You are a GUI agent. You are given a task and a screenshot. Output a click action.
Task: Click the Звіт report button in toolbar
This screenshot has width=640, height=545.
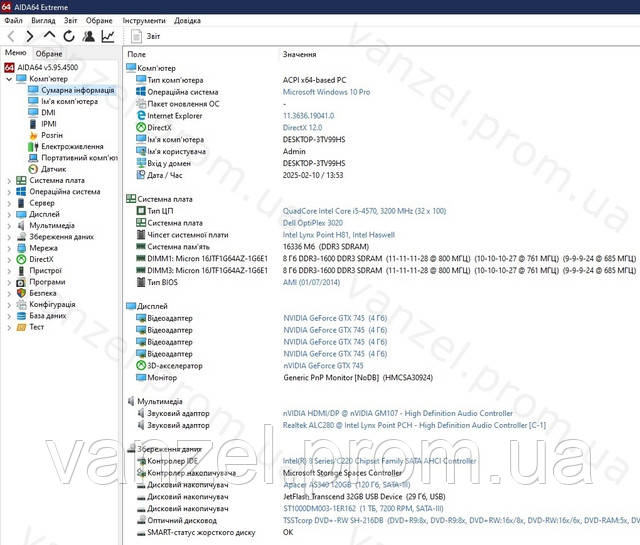(145, 36)
